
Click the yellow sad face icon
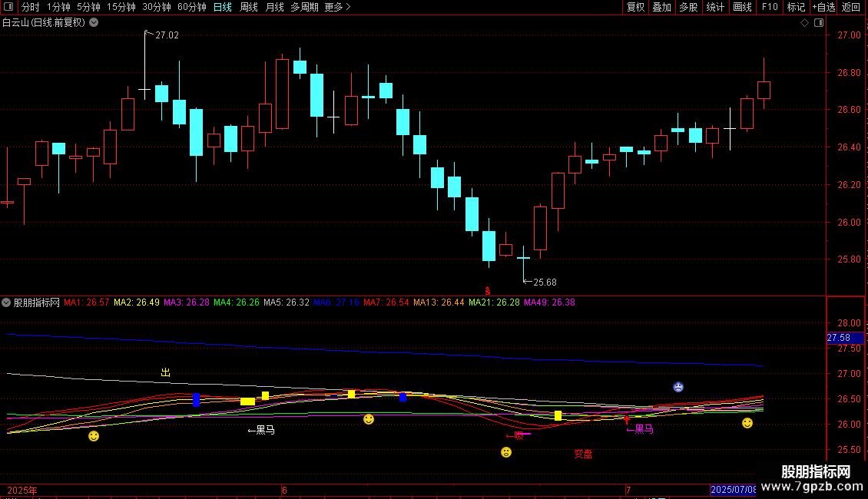pos(506,452)
